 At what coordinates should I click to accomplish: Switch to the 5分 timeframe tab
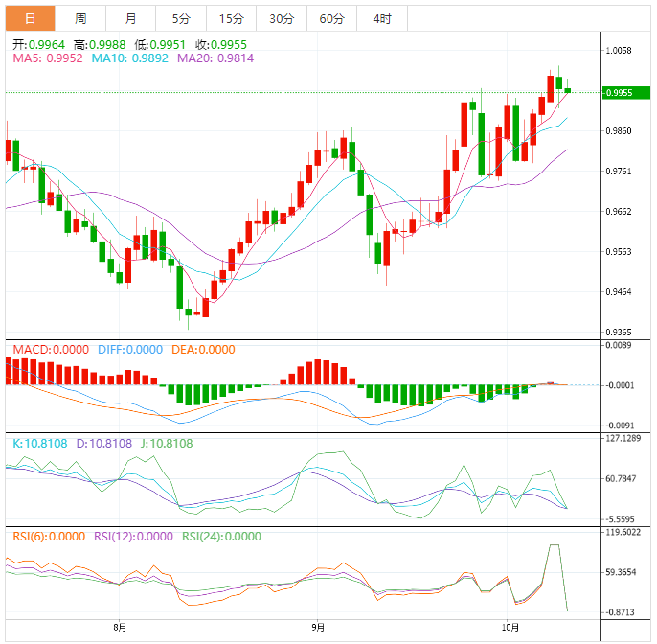tap(180, 18)
